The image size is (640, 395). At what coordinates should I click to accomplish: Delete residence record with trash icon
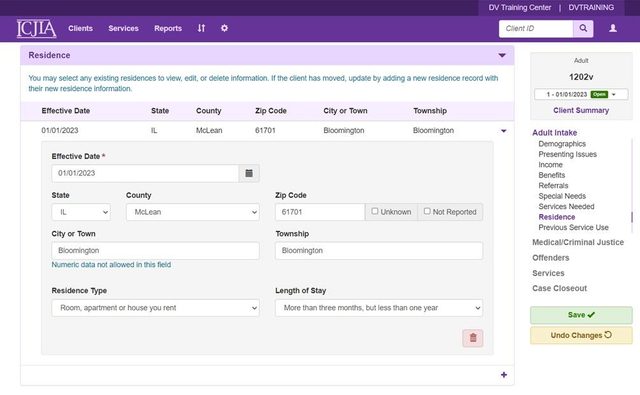(473, 338)
